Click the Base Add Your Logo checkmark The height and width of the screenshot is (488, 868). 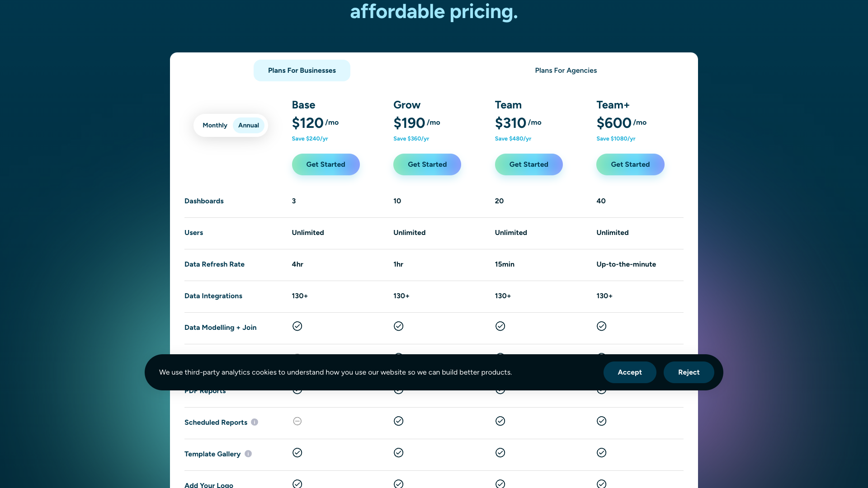coord(297,483)
